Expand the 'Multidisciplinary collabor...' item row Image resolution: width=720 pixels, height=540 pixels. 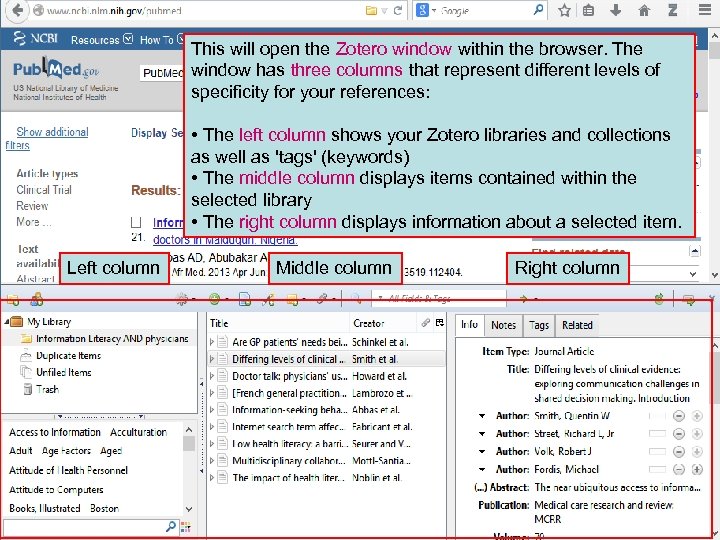pos(212,460)
